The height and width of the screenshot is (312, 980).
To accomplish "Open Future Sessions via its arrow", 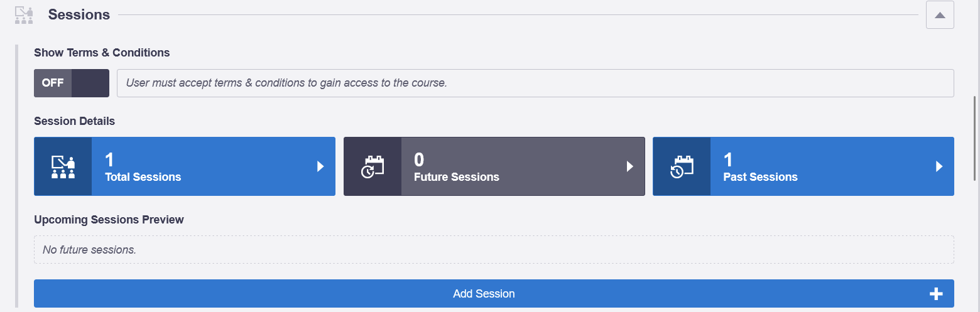I will click(x=630, y=166).
